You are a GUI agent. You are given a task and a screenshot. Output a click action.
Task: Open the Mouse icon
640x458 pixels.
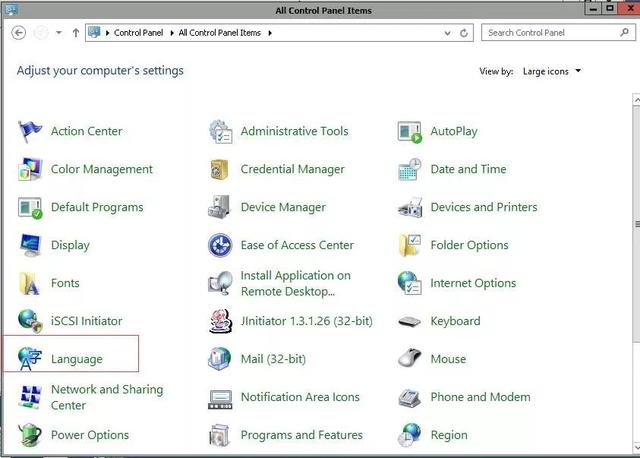click(x=409, y=358)
